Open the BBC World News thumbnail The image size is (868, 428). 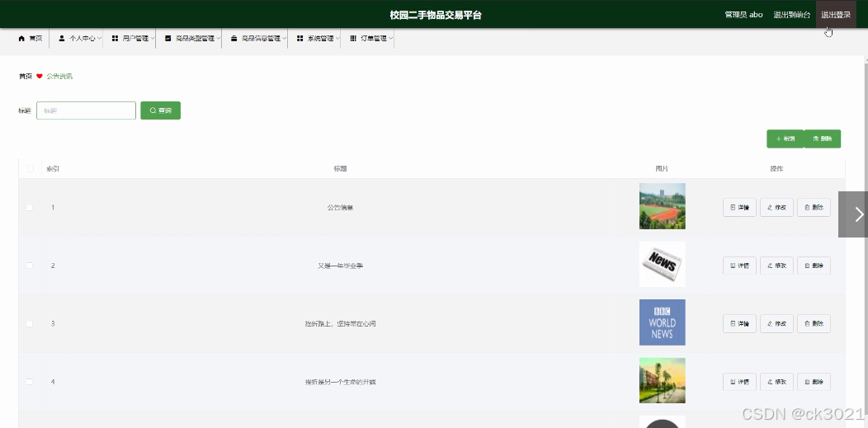[x=662, y=322]
